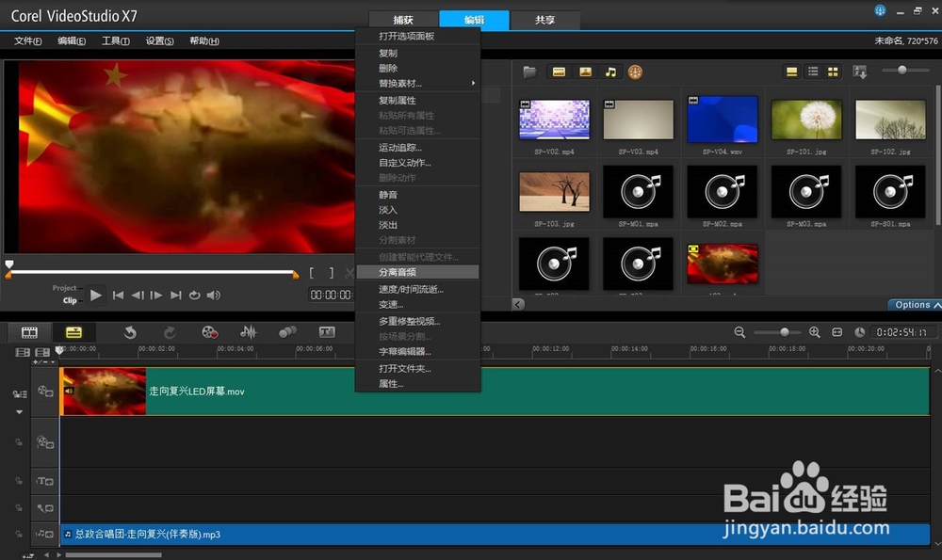Jump to the start of the clip
942x560 pixels.
pos(119,295)
